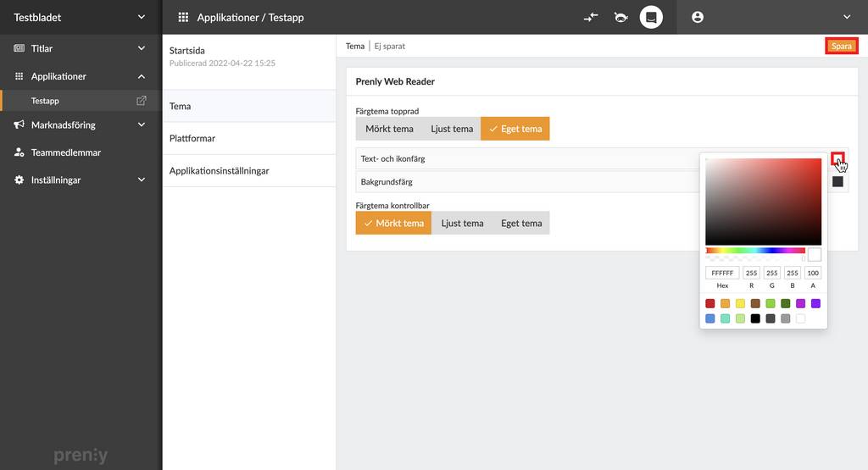Viewport: 868px width, 470px height.
Task: Select Eget tema for Färgtema topprad
Action: (515, 129)
